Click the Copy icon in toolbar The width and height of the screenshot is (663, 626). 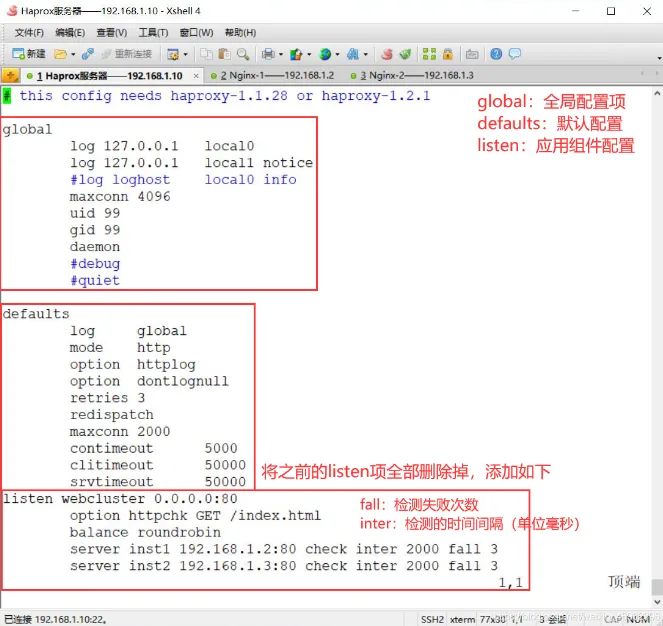[x=206, y=54]
